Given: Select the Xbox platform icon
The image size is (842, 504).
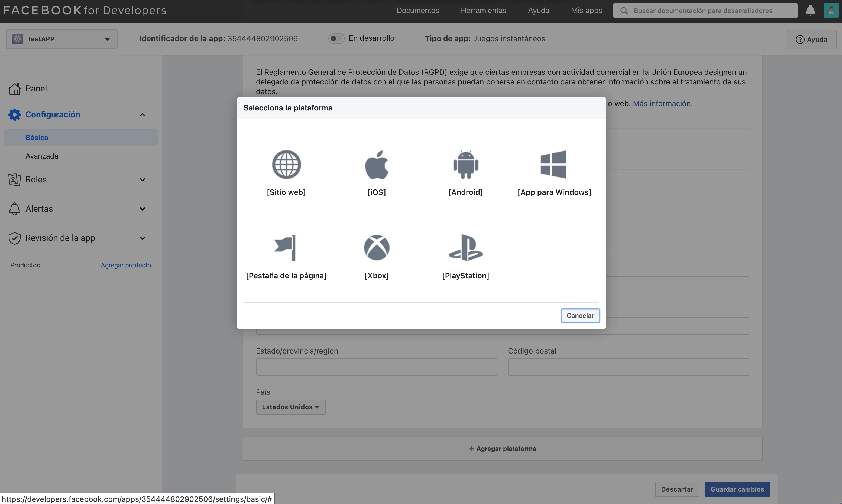Looking at the screenshot, I should 377,248.
